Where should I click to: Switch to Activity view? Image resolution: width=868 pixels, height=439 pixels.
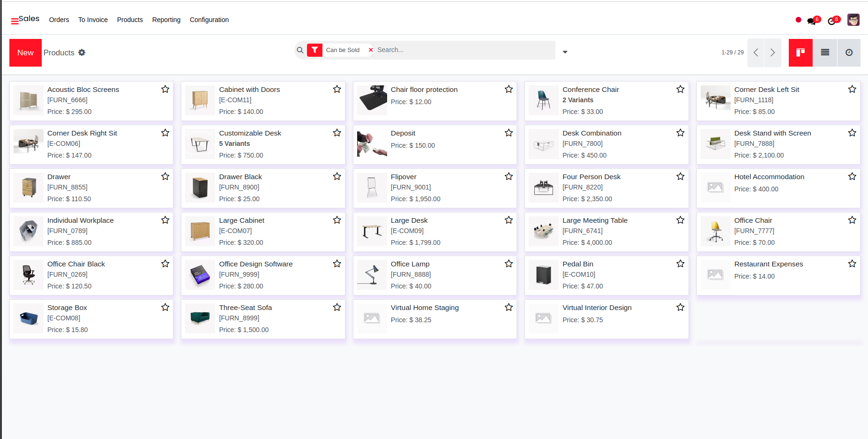pos(849,53)
